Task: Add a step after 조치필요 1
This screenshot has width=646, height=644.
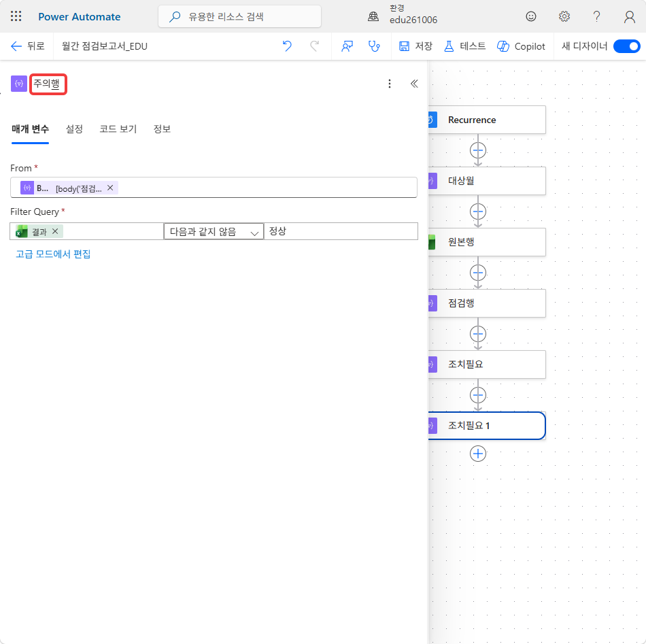Action: 478,454
